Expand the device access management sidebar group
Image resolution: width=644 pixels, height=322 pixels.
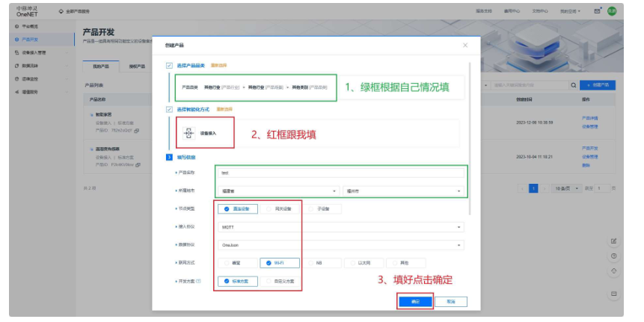(x=67, y=52)
